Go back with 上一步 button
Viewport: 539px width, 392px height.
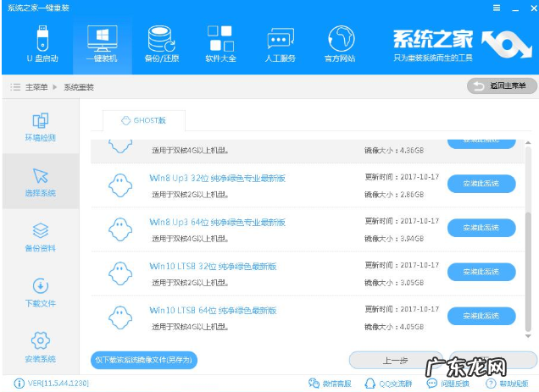tap(395, 361)
